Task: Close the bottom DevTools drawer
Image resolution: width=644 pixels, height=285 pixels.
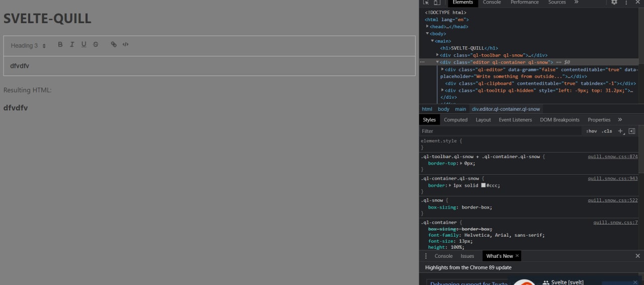Action: click(x=638, y=256)
